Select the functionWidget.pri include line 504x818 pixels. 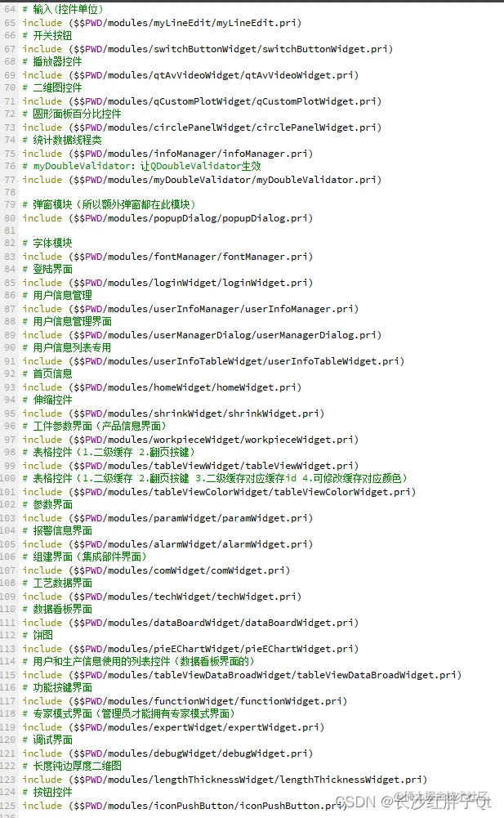coord(185,701)
